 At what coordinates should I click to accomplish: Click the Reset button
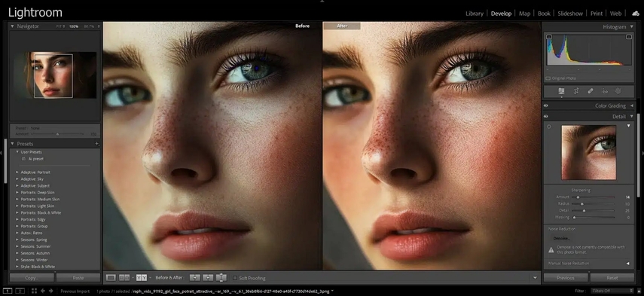[612, 278]
